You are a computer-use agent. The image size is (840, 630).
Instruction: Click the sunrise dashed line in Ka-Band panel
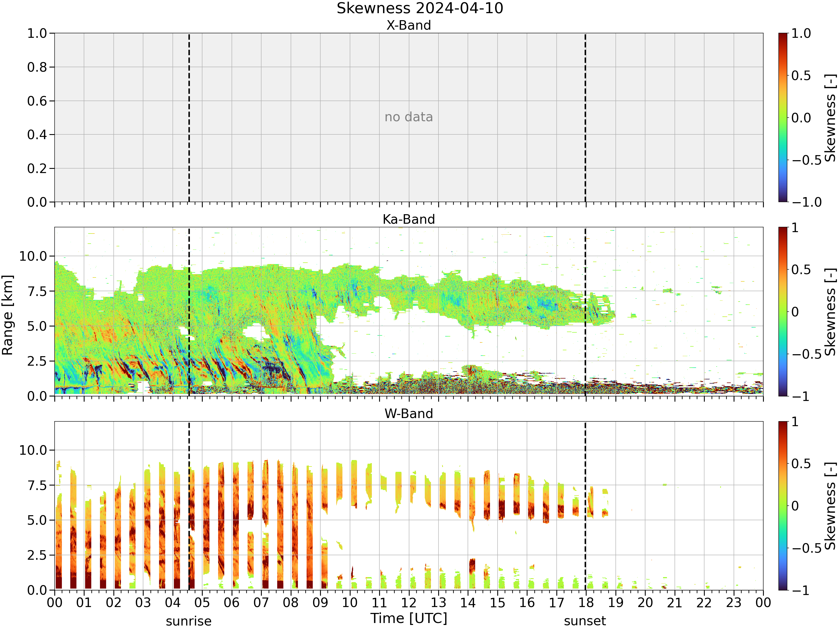(x=189, y=311)
